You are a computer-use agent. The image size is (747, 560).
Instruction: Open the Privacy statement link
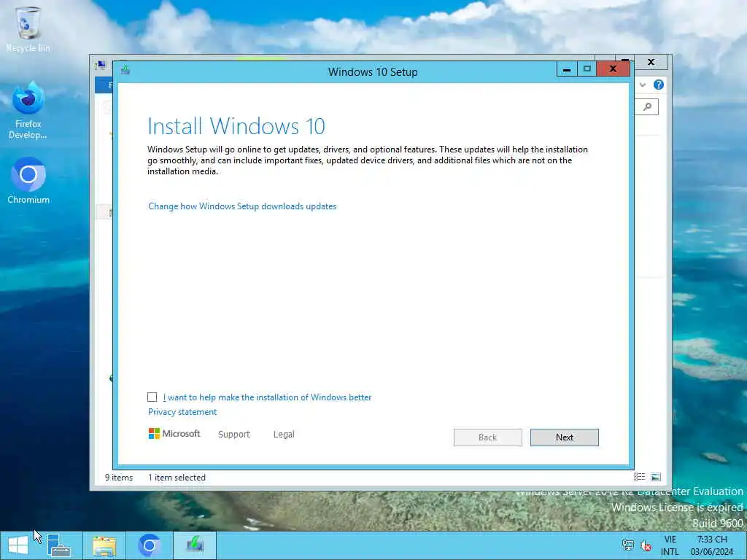click(182, 412)
